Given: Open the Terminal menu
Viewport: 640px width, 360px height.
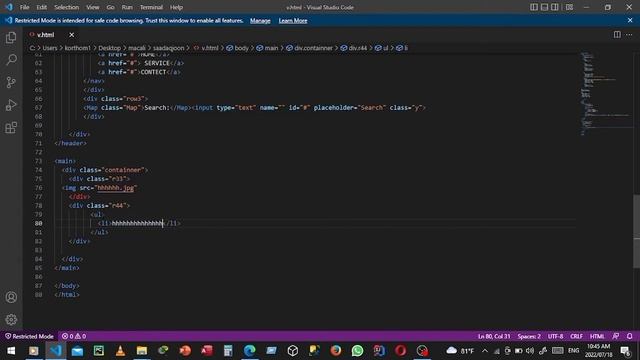Looking at the screenshot, I should click(151, 7).
